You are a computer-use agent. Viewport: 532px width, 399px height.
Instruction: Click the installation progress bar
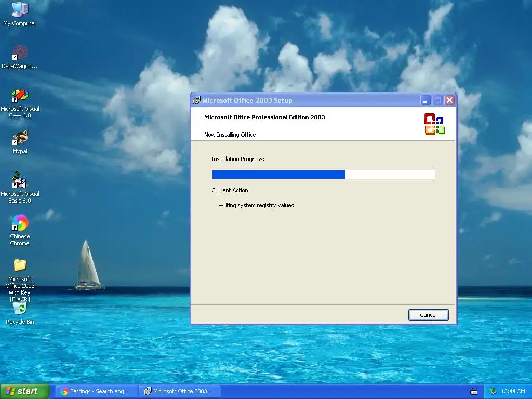pyautogui.click(x=323, y=175)
